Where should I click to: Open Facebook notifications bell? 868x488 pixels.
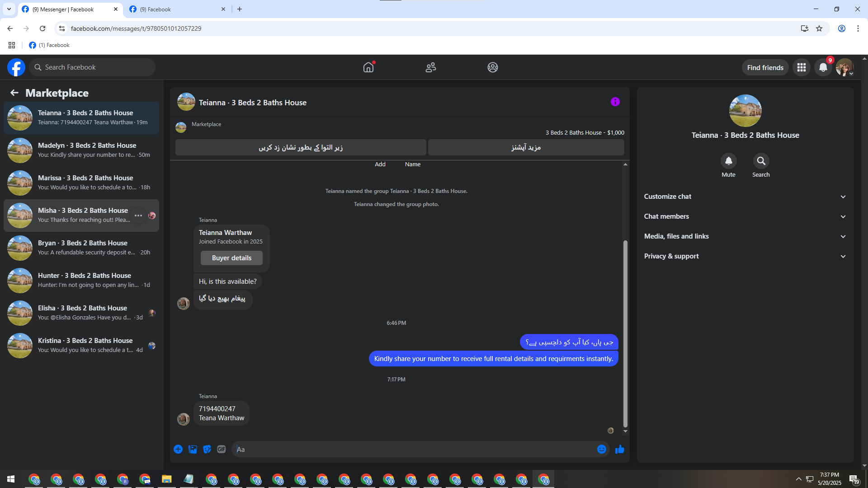coord(823,67)
